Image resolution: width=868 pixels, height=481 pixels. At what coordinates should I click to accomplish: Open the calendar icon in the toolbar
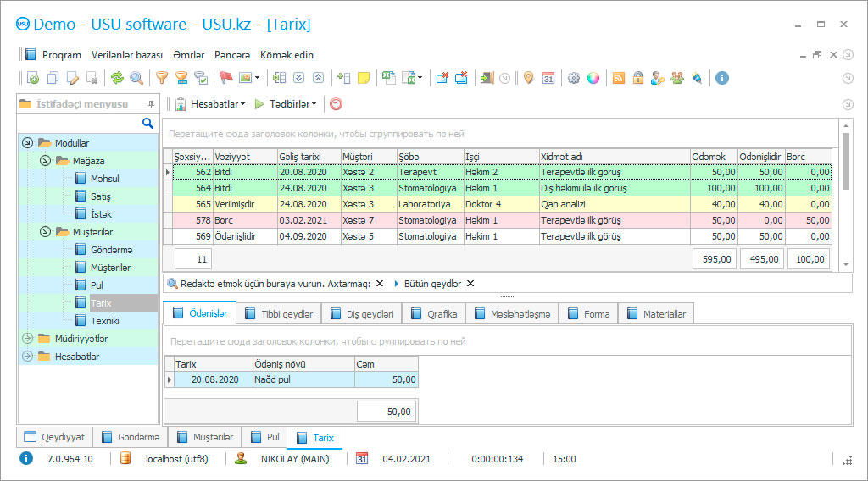(x=548, y=78)
